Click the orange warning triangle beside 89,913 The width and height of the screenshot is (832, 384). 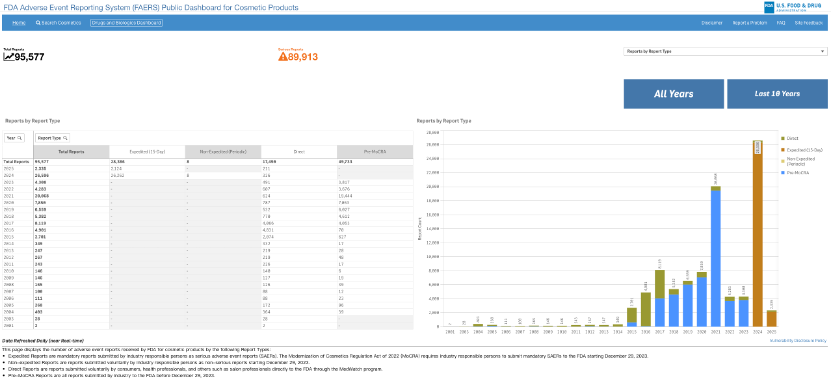click(283, 56)
